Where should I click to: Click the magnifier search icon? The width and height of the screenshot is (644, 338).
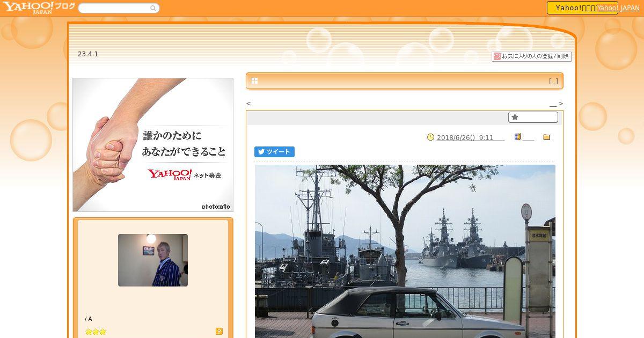[153, 8]
